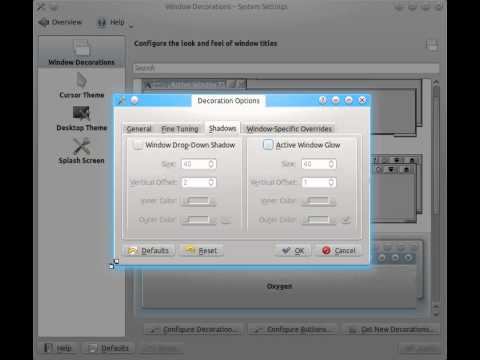
Task: Click the window decoration icon right of the heading
Action: click(x=432, y=45)
